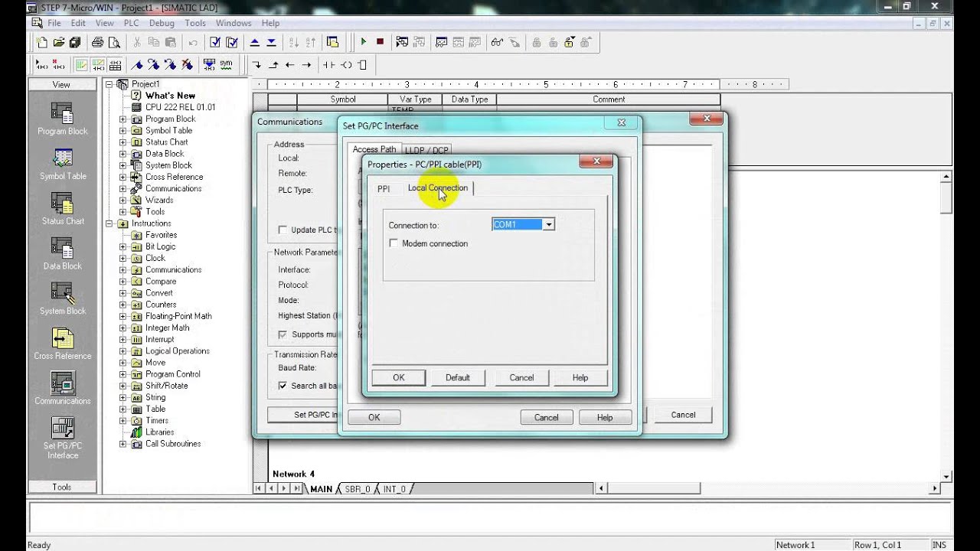Screen dimensions: 980x551
Task: Click OK in the Properties dialog
Action: (x=398, y=377)
